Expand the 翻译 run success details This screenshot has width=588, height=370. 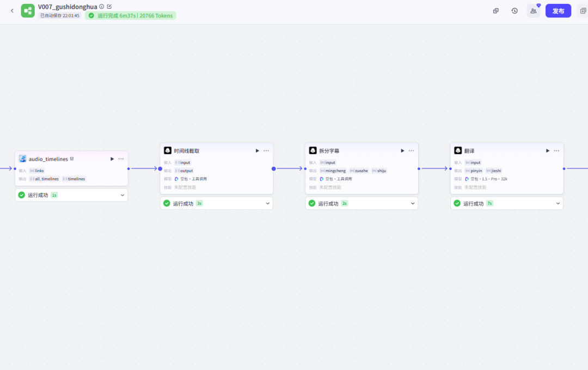[x=558, y=203]
